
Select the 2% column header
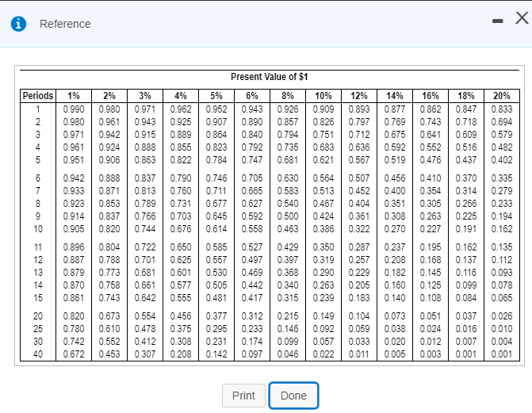pyautogui.click(x=109, y=96)
